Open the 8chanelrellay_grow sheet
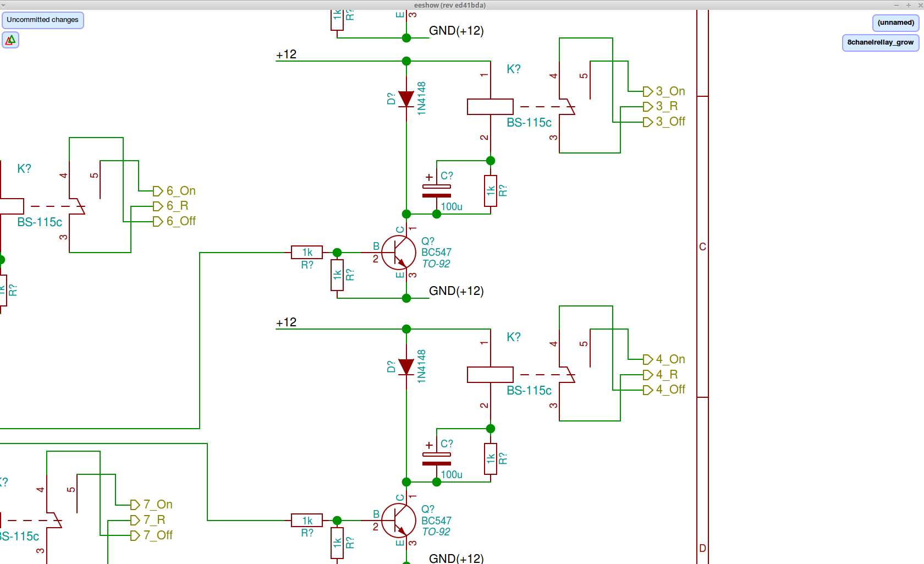Image resolution: width=924 pixels, height=564 pixels. [880, 42]
